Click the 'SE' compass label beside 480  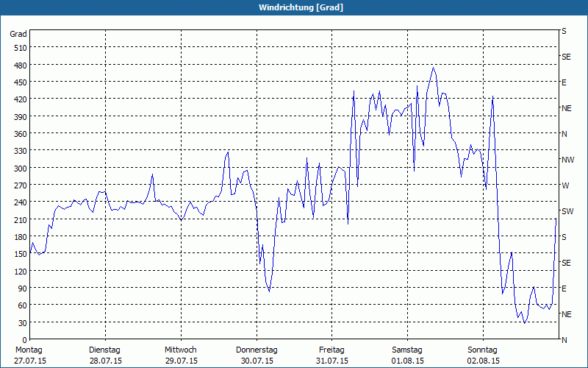coord(566,57)
